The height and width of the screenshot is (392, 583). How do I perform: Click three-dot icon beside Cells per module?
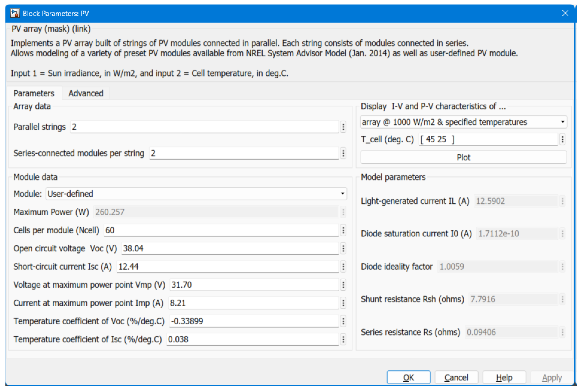[343, 230]
